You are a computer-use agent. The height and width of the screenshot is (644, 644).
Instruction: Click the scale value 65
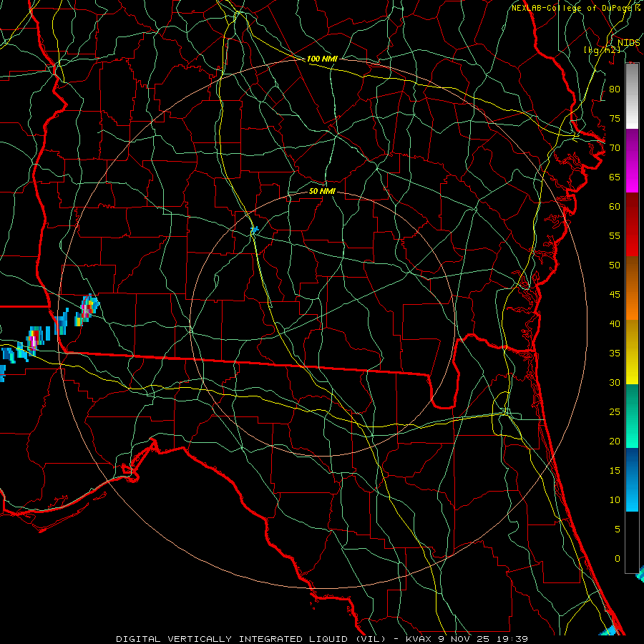pos(615,177)
